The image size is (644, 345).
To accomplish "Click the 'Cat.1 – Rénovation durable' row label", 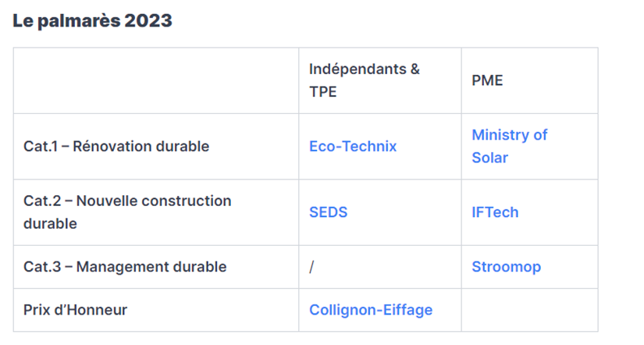I will tap(116, 146).
